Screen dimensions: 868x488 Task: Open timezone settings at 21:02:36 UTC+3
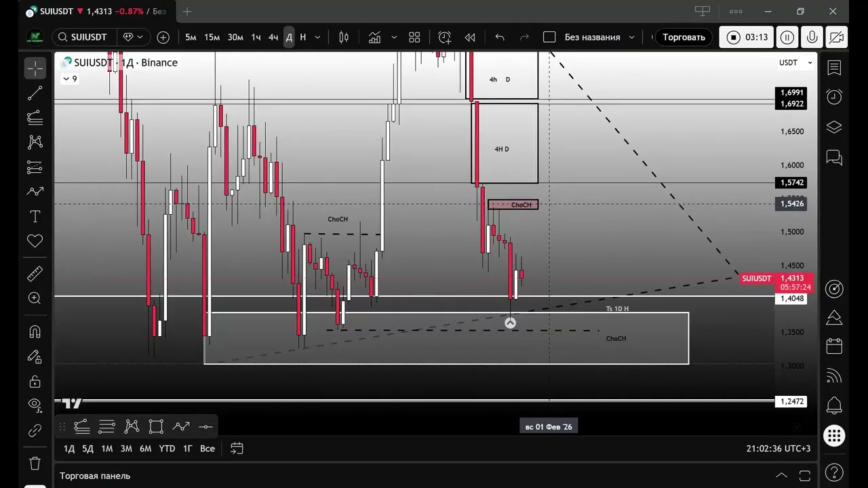pos(778,448)
